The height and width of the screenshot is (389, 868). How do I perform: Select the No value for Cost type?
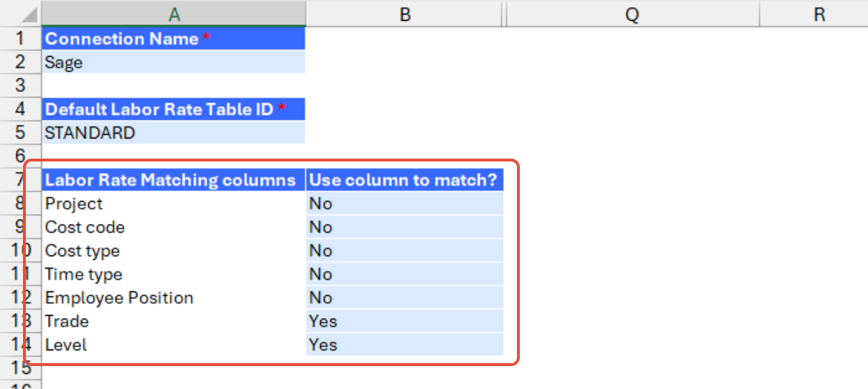click(405, 250)
